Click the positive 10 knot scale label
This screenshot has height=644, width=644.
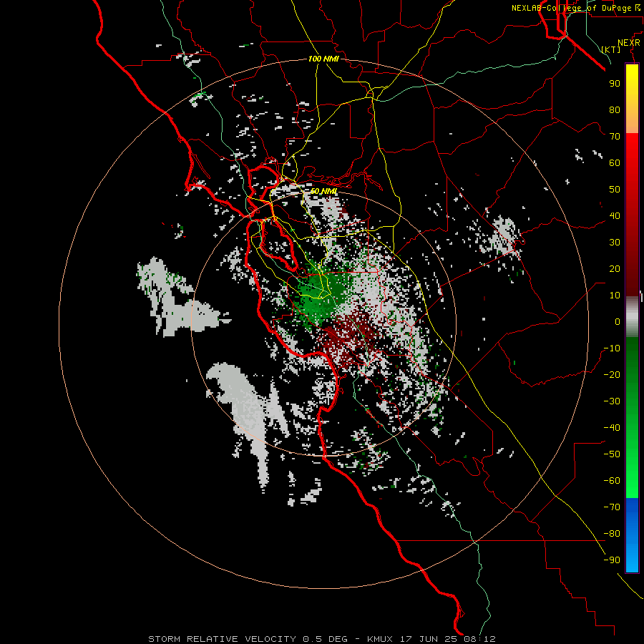(615, 296)
